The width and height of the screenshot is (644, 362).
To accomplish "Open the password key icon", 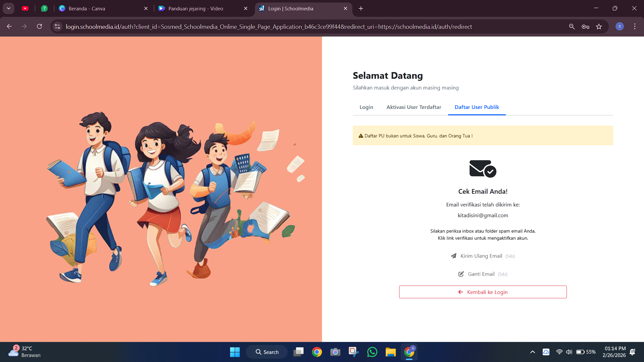I will (x=585, y=26).
